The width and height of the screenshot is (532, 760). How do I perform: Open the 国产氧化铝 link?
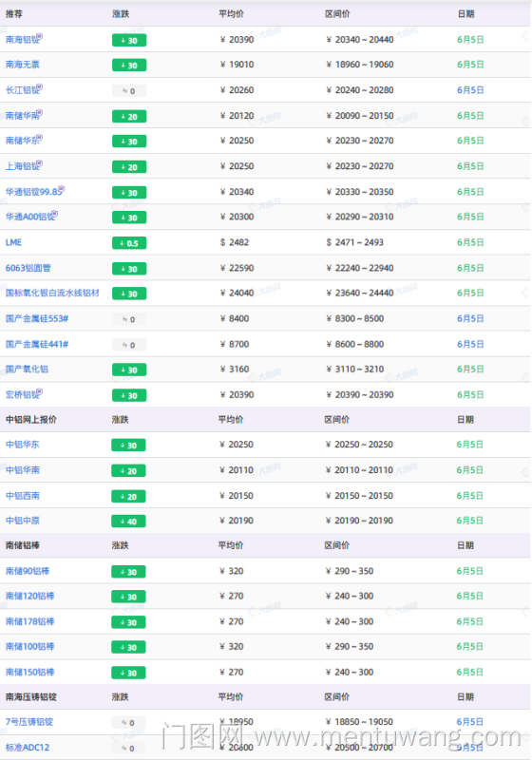coord(27,369)
